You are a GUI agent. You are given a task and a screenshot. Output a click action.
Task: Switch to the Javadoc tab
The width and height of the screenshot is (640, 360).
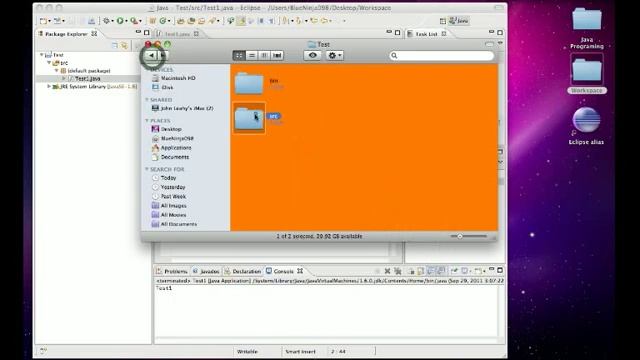pyautogui.click(x=206, y=271)
